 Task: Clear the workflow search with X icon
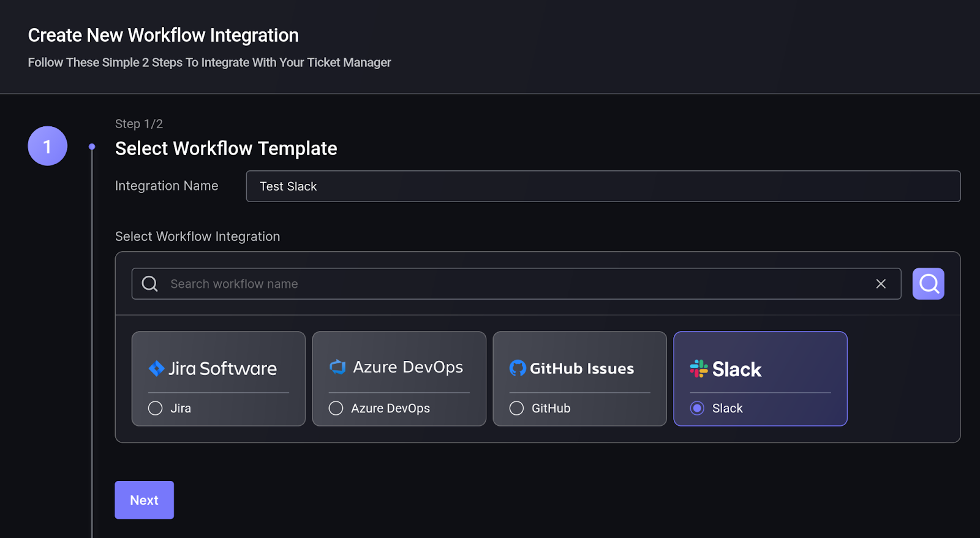pos(881,284)
